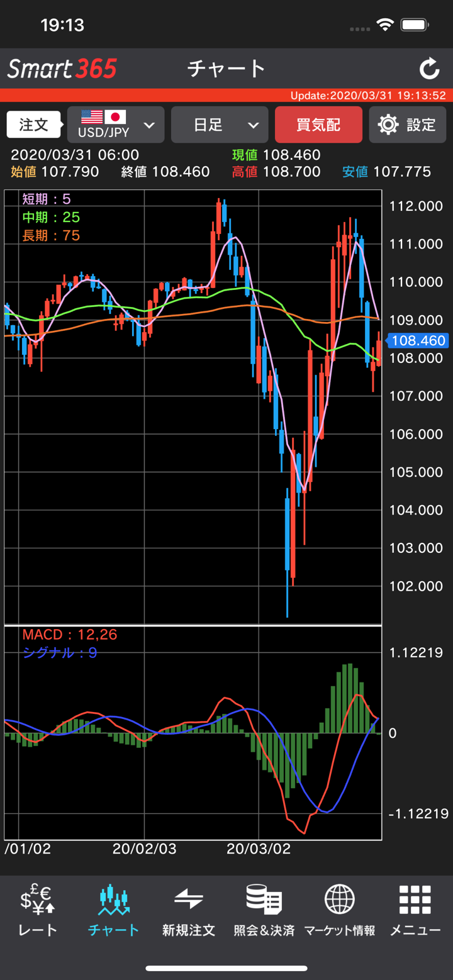Tap the blue 108.460 current price marker
Image resolution: width=453 pixels, height=980 pixels.
coord(418,341)
